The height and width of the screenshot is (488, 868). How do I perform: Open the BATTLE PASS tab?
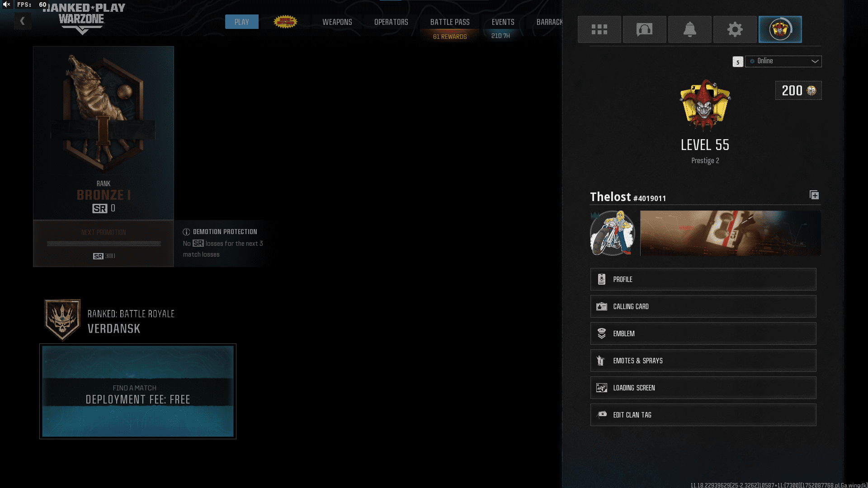(450, 22)
